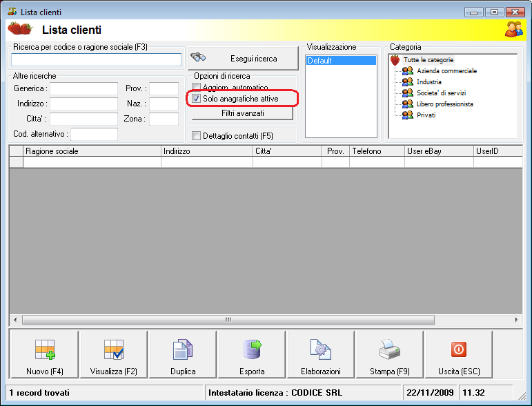Viewport: 532px width, 406px height.
Task: Enable the Aggiorn. automatico checkbox
Action: [196, 87]
